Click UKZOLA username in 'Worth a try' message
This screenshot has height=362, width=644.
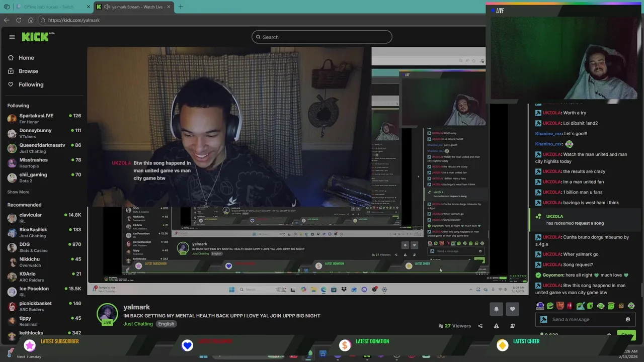click(551, 113)
